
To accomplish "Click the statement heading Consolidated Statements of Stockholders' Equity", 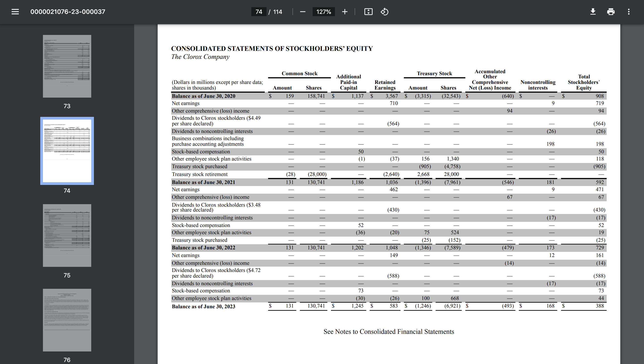I will [x=272, y=49].
